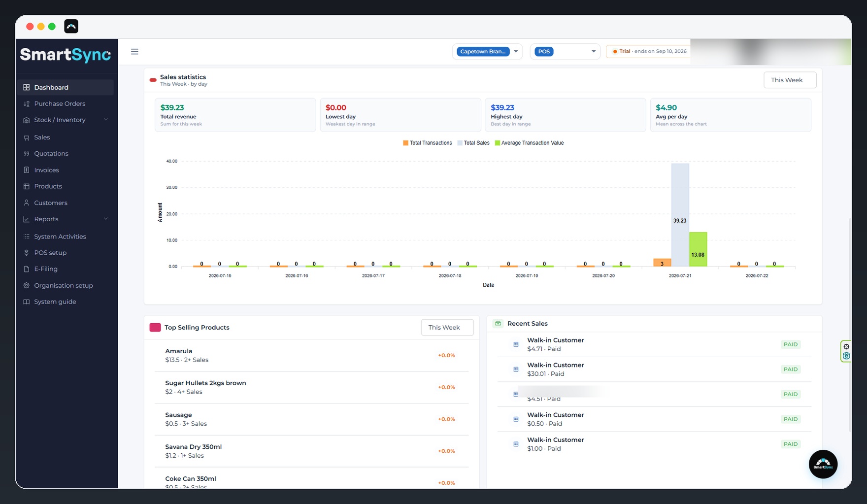Close the floating side widget with X
This screenshot has height=504, width=867.
[x=846, y=347]
